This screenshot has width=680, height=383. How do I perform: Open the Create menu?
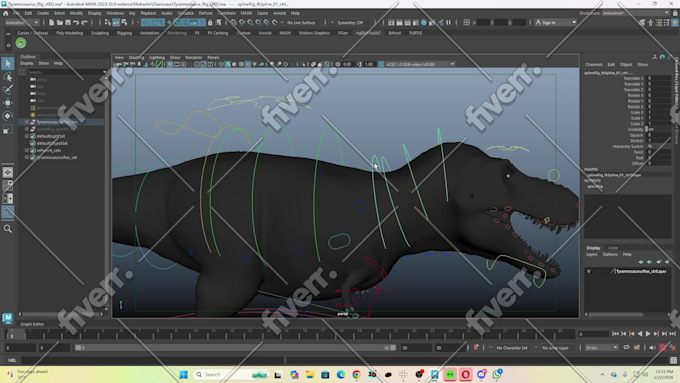[x=43, y=13]
